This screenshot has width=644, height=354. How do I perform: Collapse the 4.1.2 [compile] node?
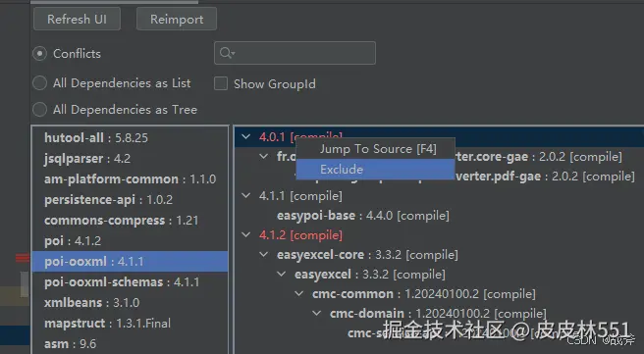246,235
